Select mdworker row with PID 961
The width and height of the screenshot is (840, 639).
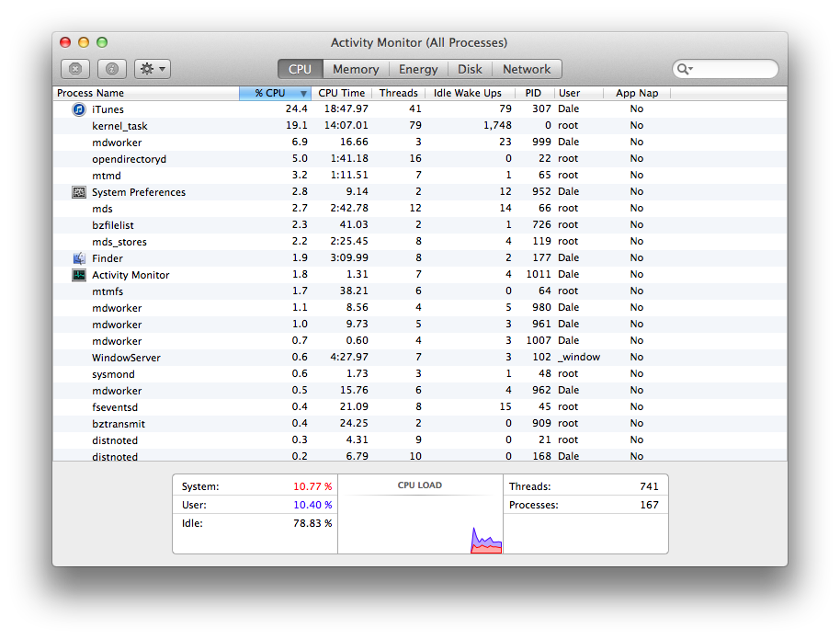coord(420,325)
